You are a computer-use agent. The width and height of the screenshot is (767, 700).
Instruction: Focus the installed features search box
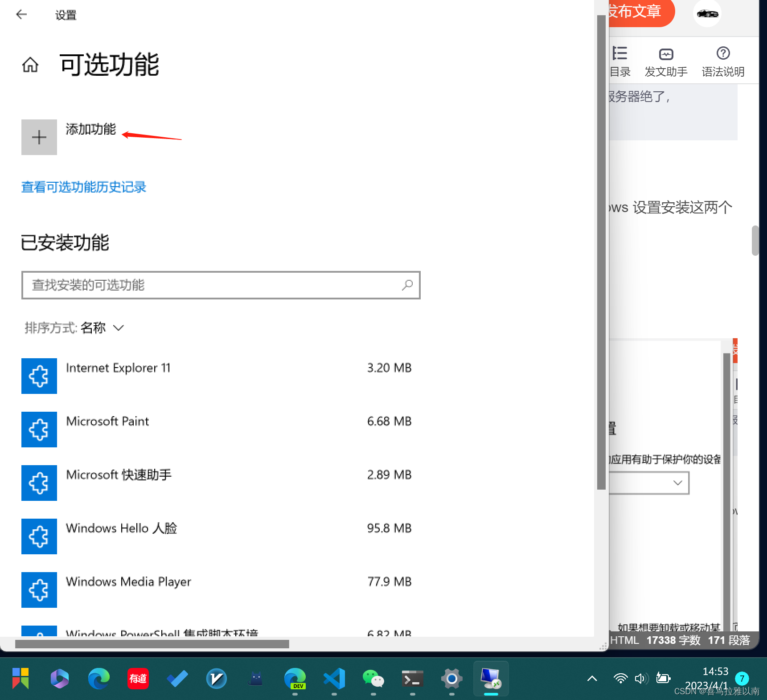pos(221,285)
